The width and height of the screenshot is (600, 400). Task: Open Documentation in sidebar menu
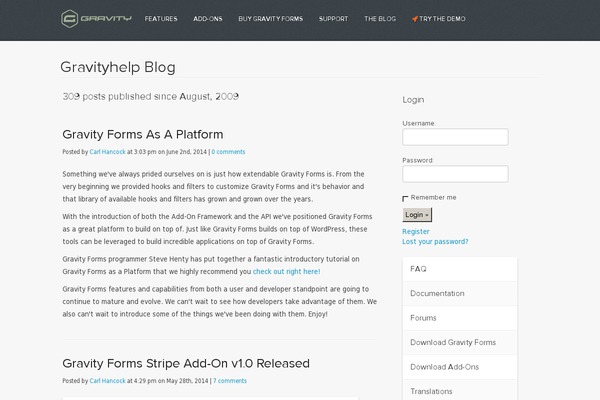pos(460,294)
